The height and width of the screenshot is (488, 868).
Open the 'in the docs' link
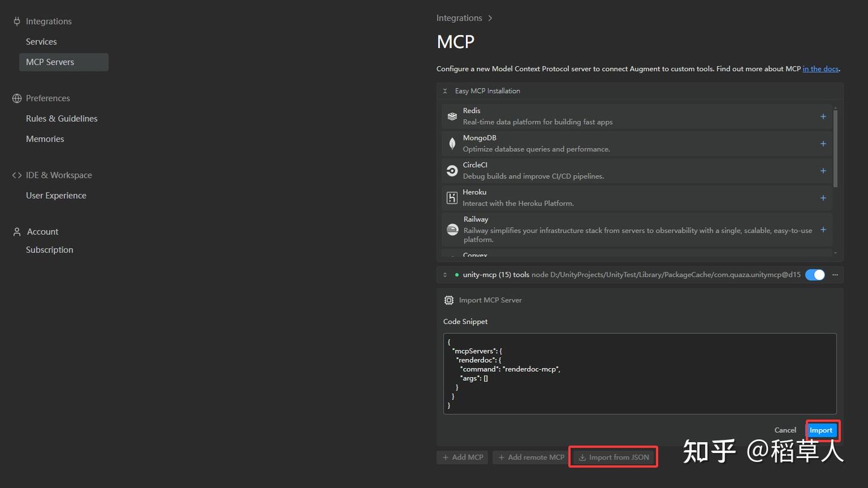[x=820, y=69]
